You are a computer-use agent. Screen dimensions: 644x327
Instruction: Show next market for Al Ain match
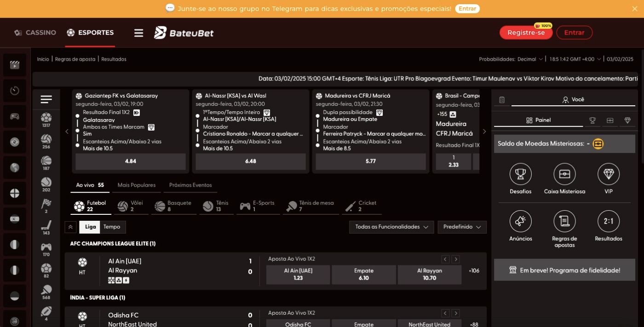(x=455, y=259)
